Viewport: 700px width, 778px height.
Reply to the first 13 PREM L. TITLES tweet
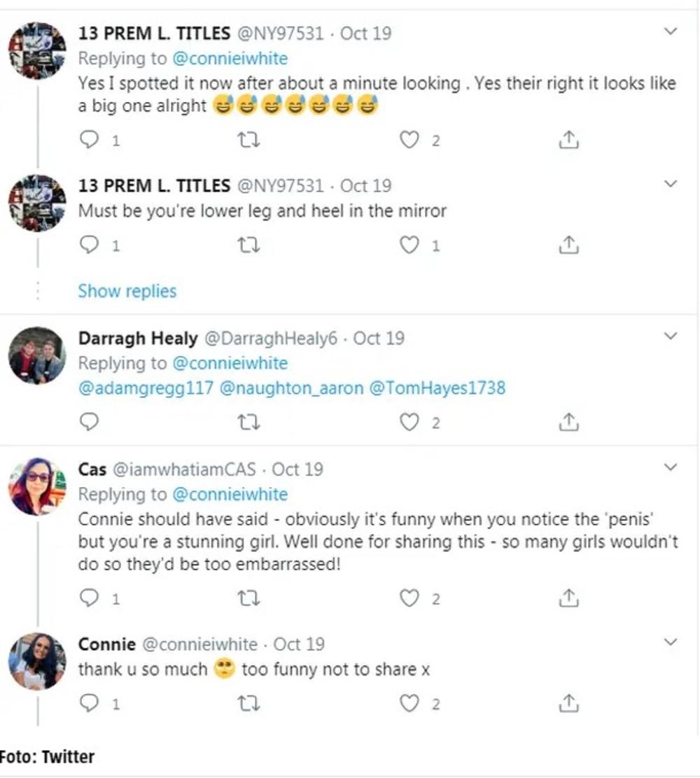coord(89,140)
